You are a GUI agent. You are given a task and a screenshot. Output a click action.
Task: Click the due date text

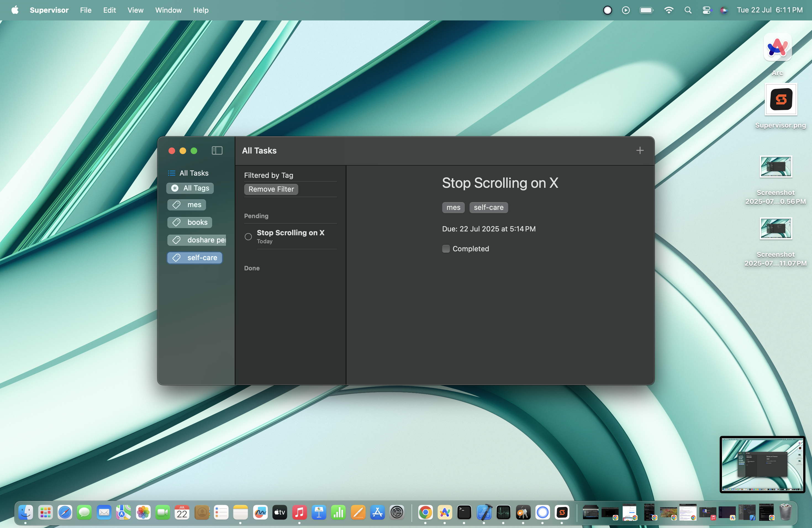pyautogui.click(x=489, y=229)
